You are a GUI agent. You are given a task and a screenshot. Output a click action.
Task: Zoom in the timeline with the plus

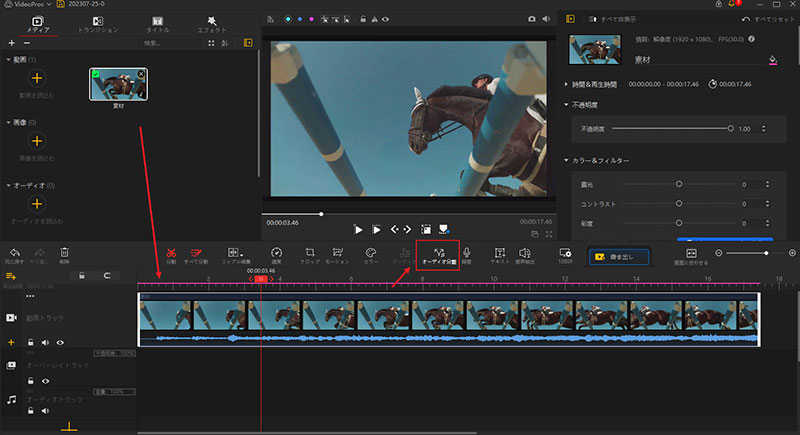(x=792, y=253)
